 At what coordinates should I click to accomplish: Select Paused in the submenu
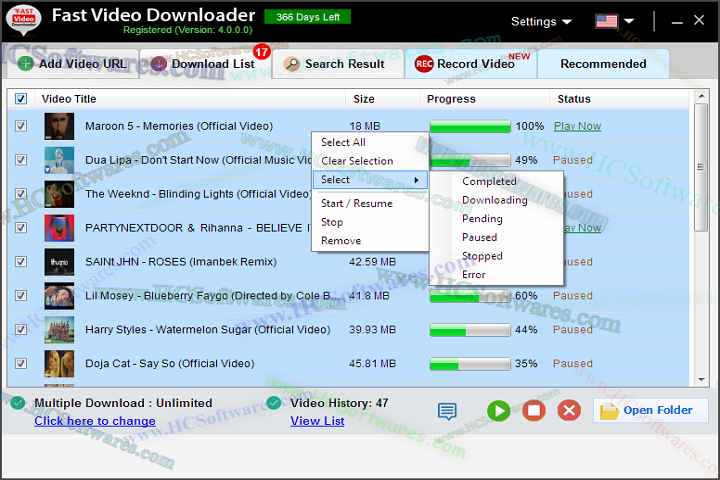(x=496, y=237)
